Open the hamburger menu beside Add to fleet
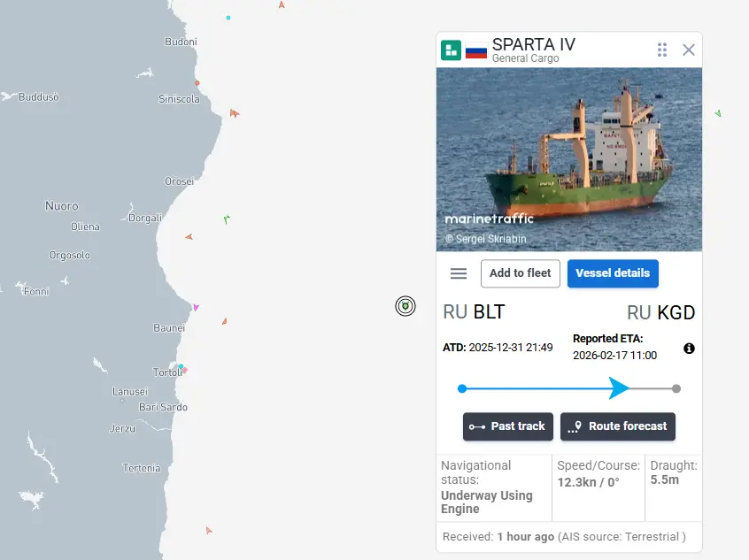 tap(459, 273)
